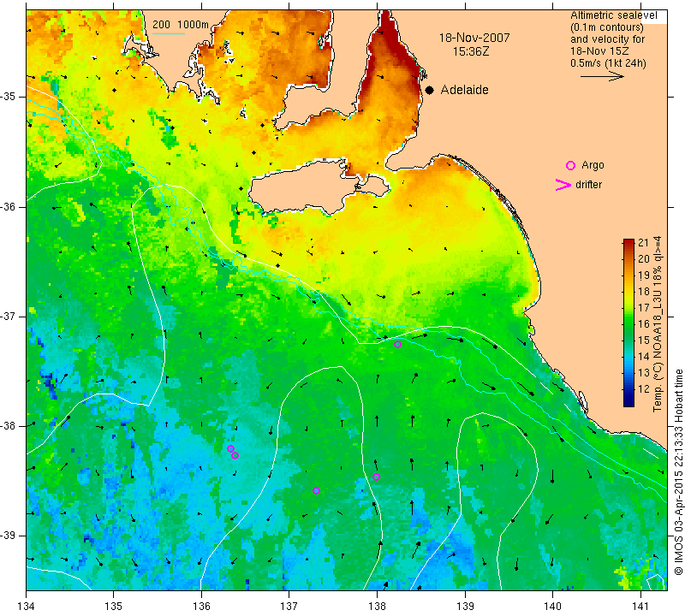Click the IMOS copyright timestamp text
Viewport: 685px width, 616px height.
pyautogui.click(x=678, y=472)
